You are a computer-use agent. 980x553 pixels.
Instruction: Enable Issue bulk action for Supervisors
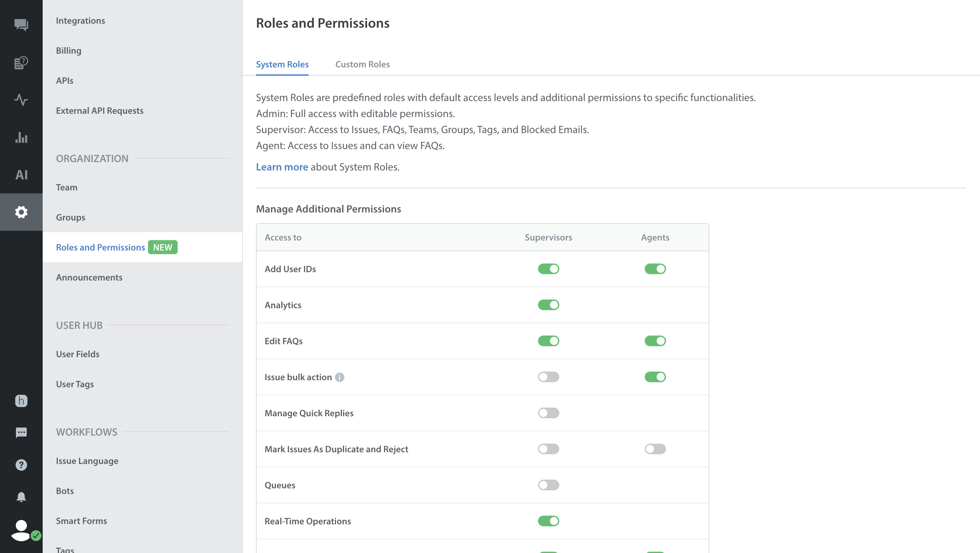pyautogui.click(x=548, y=377)
